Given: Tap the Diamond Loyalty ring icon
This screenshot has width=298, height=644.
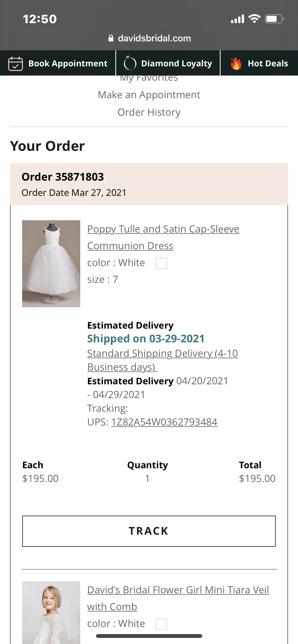Looking at the screenshot, I should [x=130, y=63].
